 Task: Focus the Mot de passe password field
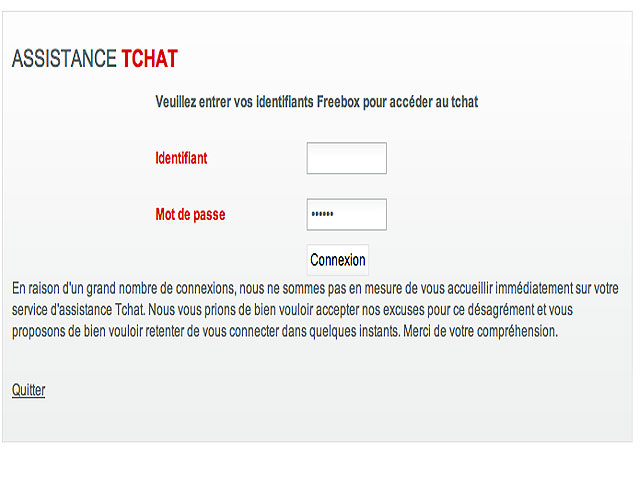pyautogui.click(x=346, y=214)
